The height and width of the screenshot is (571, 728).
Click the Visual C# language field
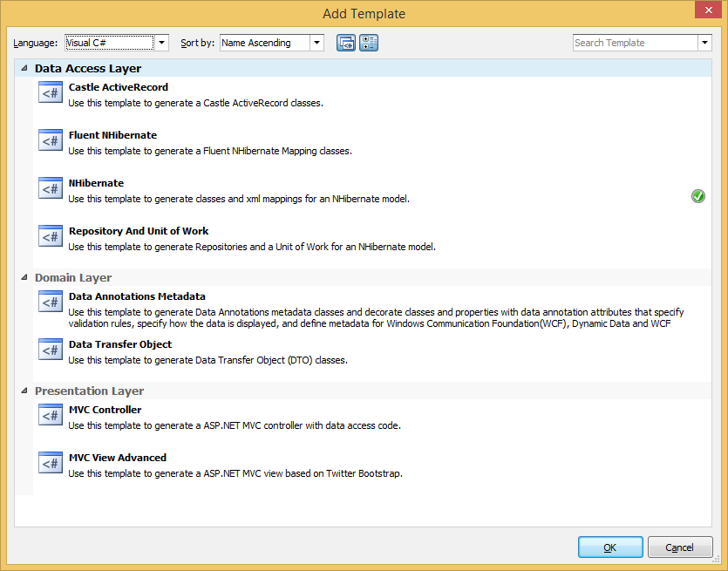(109, 43)
